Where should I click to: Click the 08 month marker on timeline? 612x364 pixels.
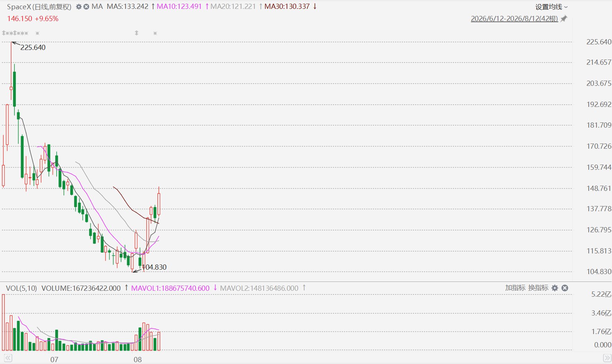138,359
